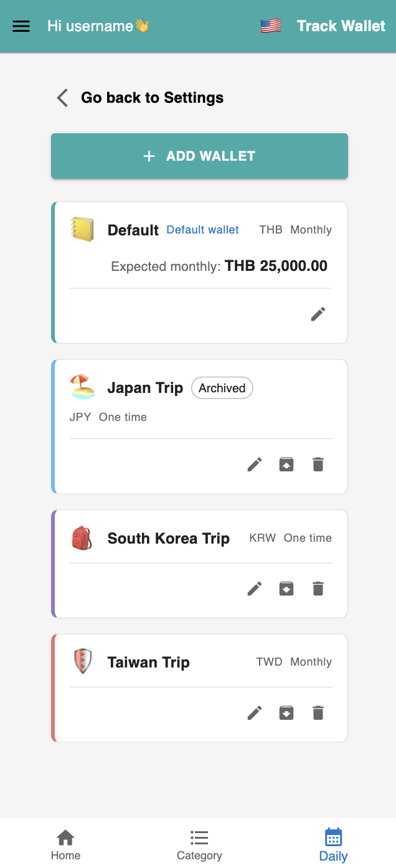Select the Daily tab
Image resolution: width=396 pixels, height=868 pixels.
tap(333, 844)
